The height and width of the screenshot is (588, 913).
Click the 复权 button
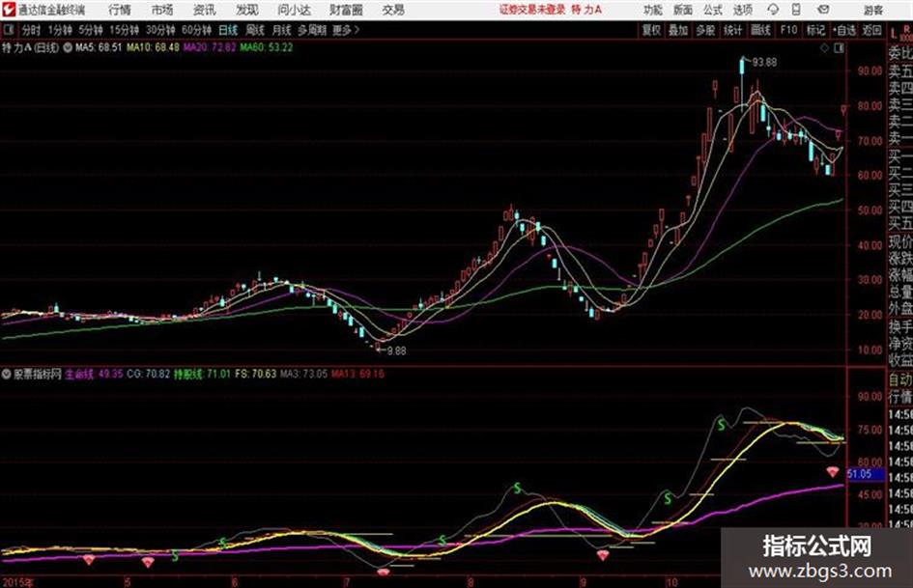pyautogui.click(x=651, y=30)
